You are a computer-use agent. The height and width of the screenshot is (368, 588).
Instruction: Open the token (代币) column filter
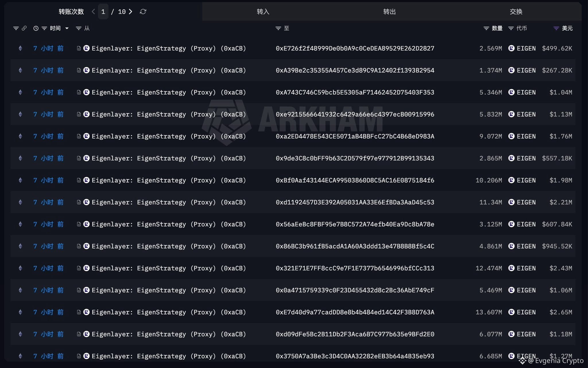[511, 28]
